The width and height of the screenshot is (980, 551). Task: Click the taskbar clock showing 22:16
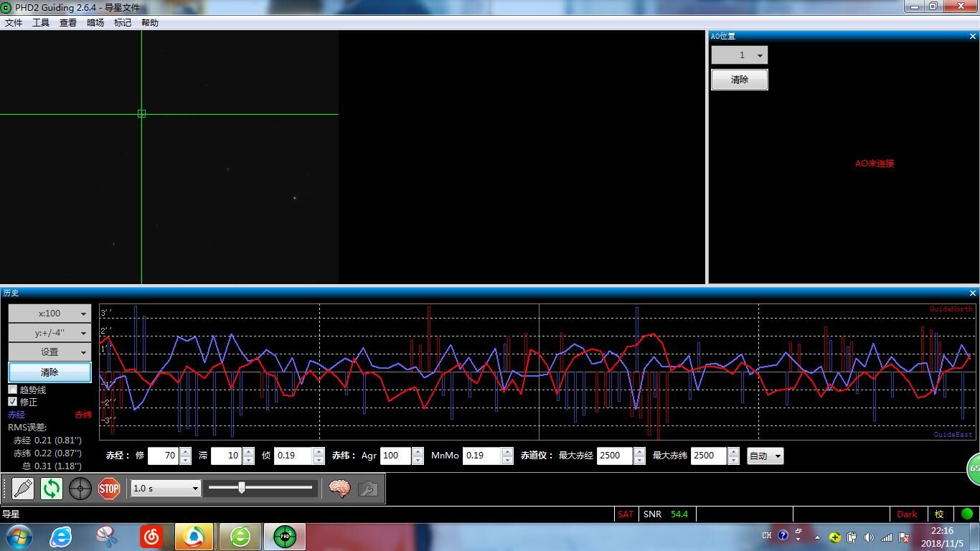pos(942,537)
